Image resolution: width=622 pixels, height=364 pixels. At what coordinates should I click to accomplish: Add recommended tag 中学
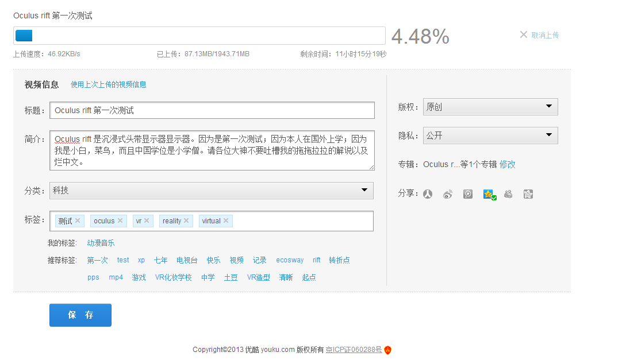click(x=208, y=278)
